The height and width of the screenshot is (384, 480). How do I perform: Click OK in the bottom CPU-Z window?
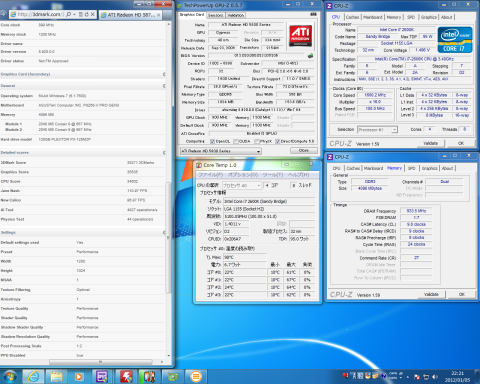(x=461, y=294)
